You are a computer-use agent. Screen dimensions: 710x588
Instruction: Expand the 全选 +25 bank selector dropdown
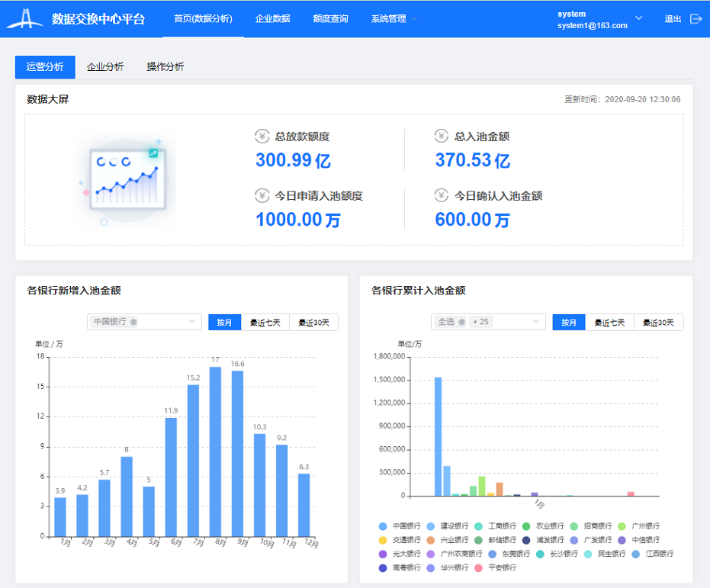point(536,323)
